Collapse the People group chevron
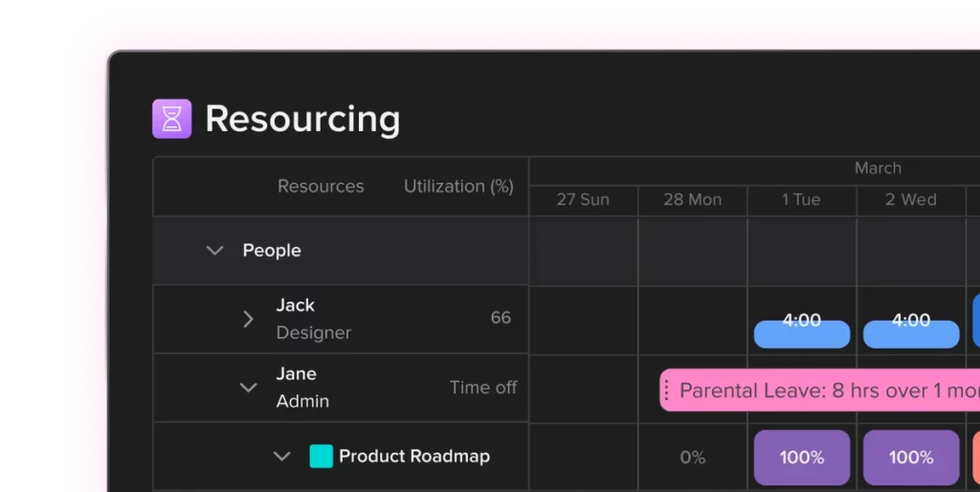980x492 pixels. click(x=215, y=251)
